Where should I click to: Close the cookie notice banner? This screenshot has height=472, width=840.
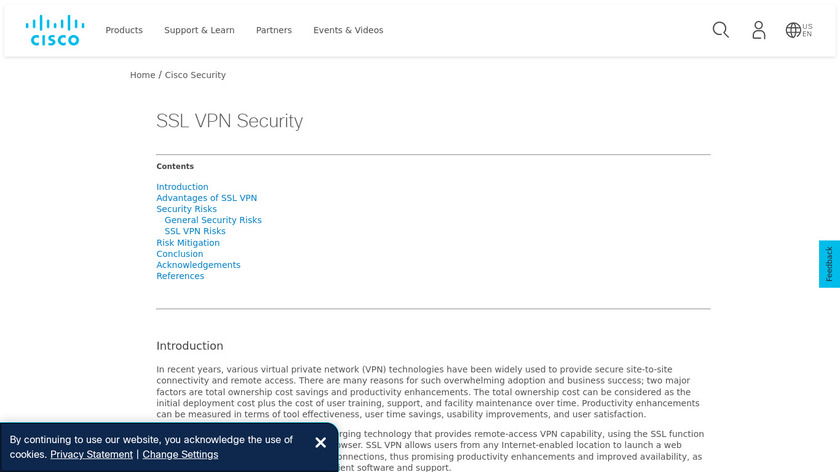[x=320, y=443]
